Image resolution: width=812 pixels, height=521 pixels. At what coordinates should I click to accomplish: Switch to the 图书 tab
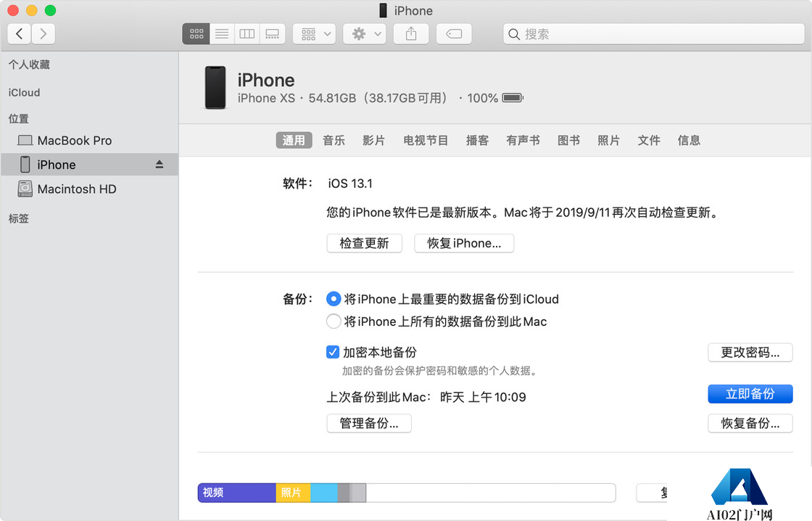(x=568, y=141)
